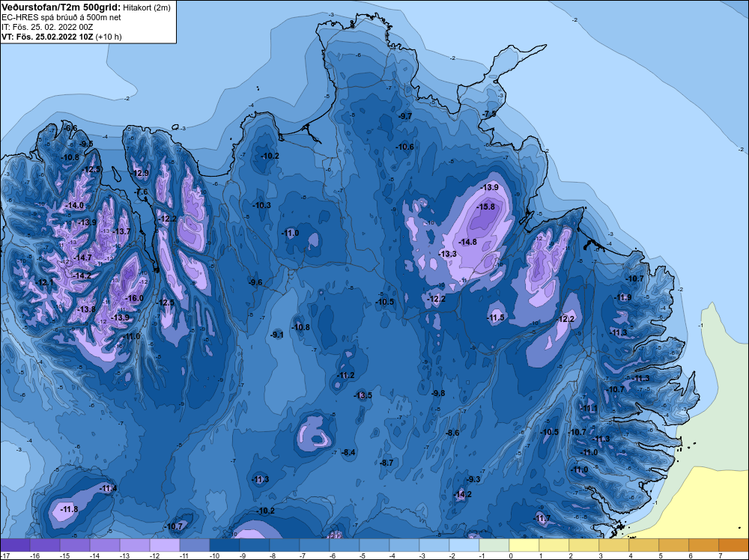Image resolution: width=749 pixels, height=560 pixels.
Task: Click the -13.3 temperature value
Action: pos(448,254)
